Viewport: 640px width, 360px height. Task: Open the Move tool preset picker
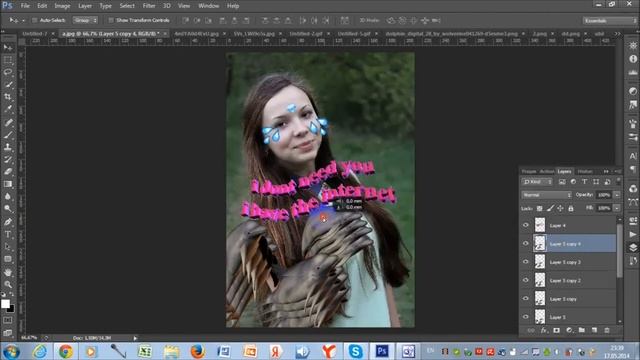[23, 20]
